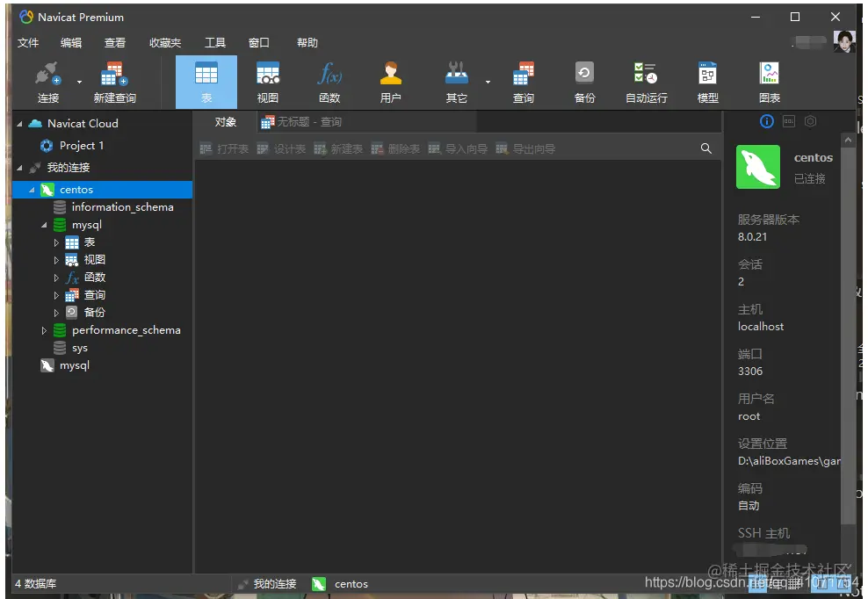Click the hexagon panel icon
This screenshot has height=599, width=868.
(810, 121)
